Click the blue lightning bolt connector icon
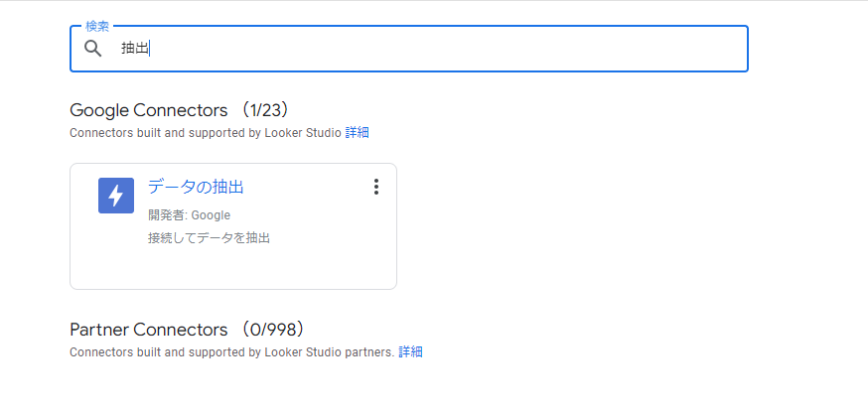This screenshot has width=868, height=412. point(115,195)
